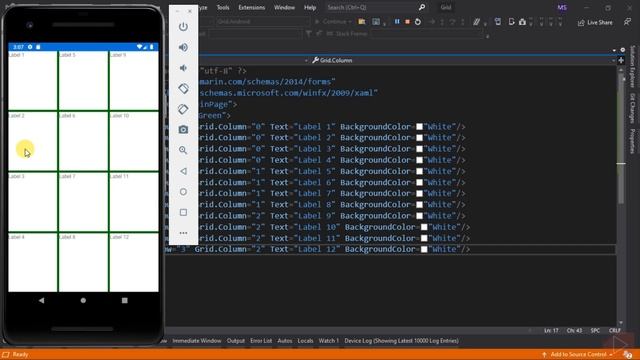Screen dimensions: 640x360
Task: Pause debugging in Visual Studio toolbar
Action: click(x=397, y=21)
